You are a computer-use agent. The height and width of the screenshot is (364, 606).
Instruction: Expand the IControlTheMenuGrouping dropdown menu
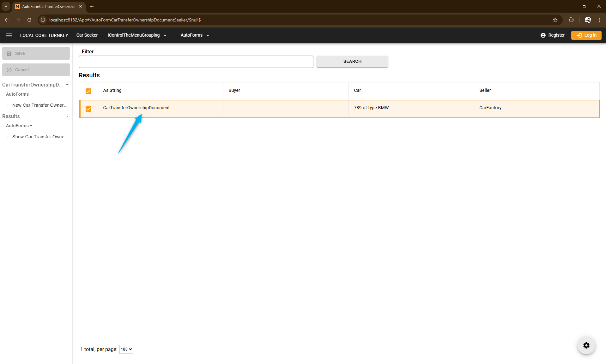point(137,35)
